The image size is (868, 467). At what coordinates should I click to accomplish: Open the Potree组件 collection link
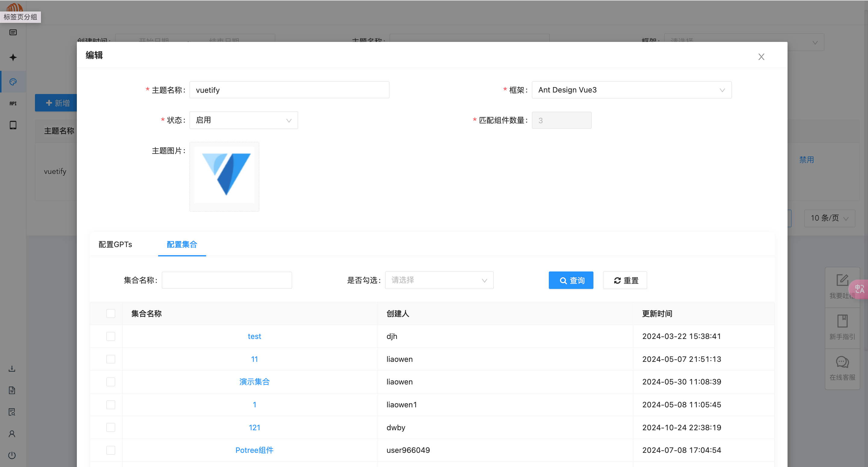254,450
